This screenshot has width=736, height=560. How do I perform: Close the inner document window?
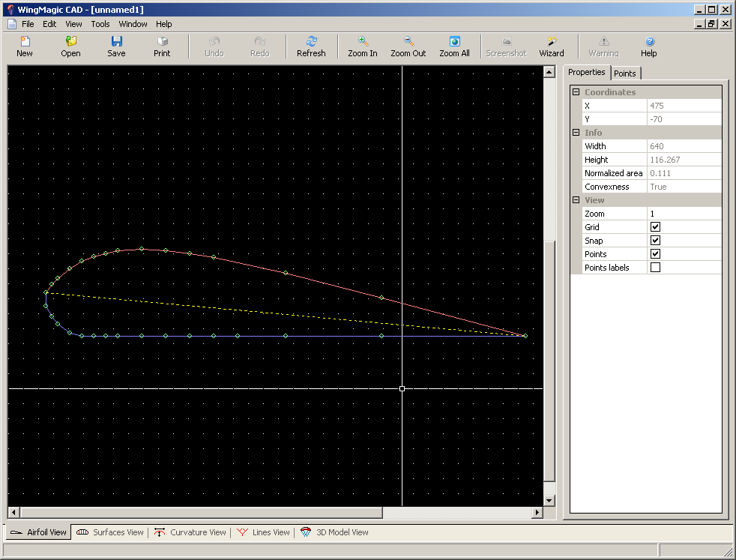coord(726,24)
